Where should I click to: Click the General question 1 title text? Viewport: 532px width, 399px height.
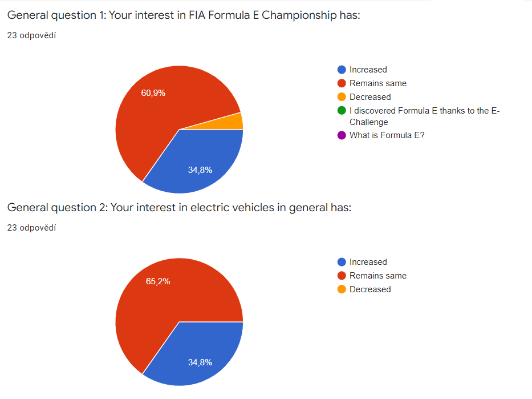(184, 15)
